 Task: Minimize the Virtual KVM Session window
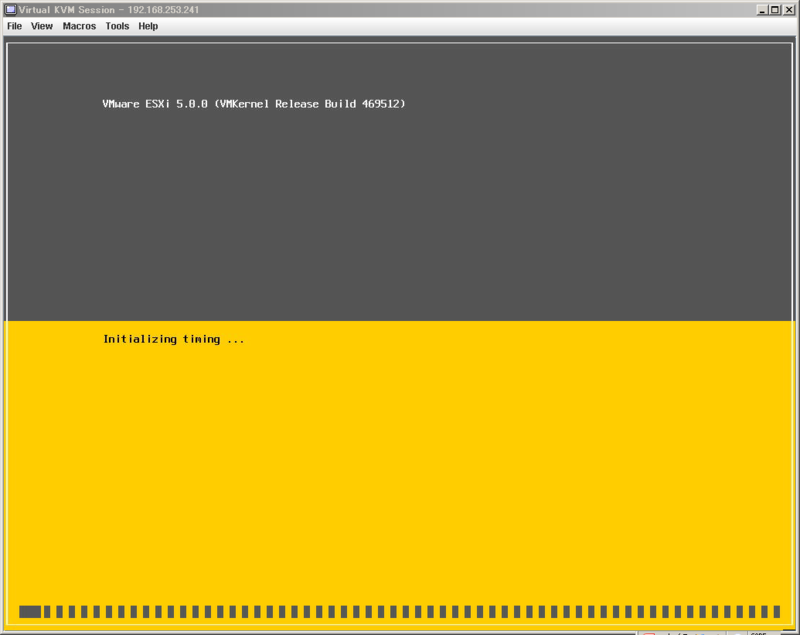[x=762, y=10]
